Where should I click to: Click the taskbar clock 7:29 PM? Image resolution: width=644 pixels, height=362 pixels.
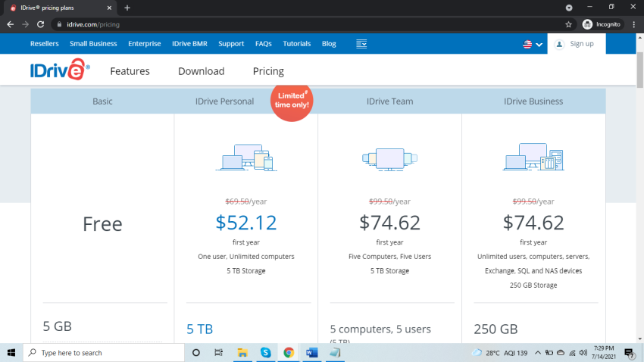[x=603, y=348]
